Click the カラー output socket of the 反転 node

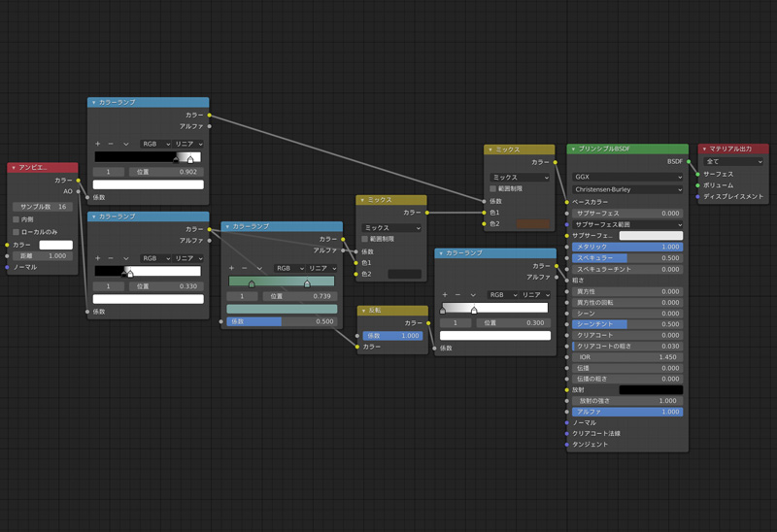click(x=428, y=323)
